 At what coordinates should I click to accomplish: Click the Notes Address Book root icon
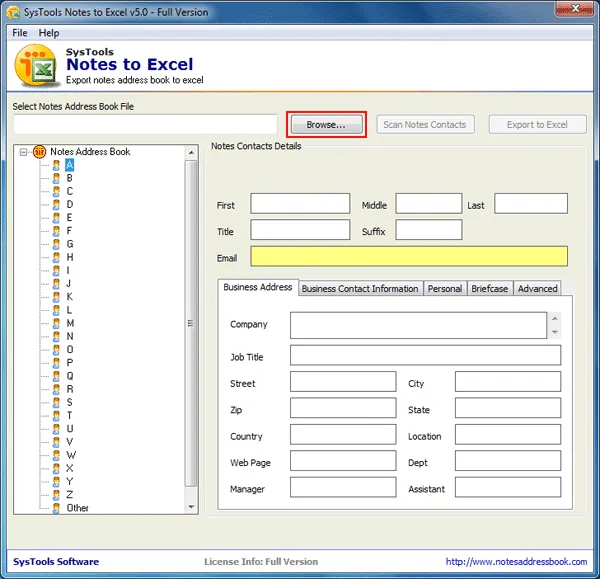tap(39, 152)
